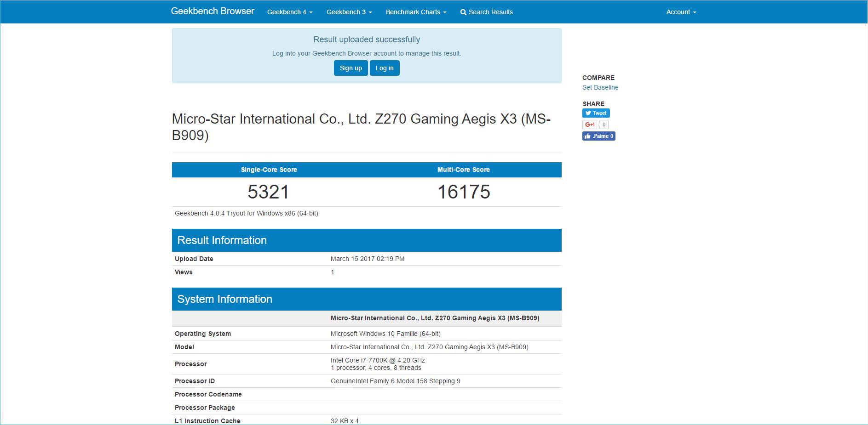Click the COMPARE sidebar heading

click(598, 78)
